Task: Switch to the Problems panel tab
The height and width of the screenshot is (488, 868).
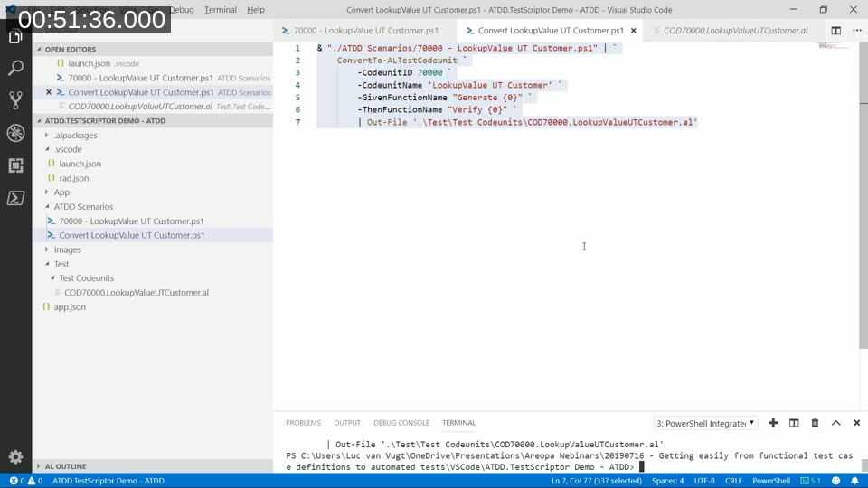Action: pos(304,423)
